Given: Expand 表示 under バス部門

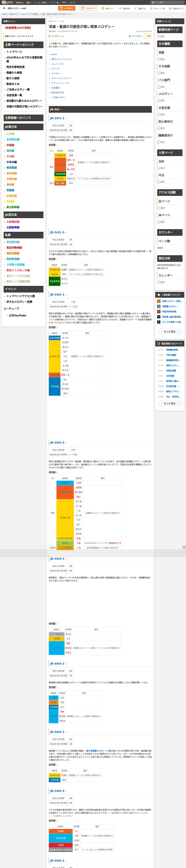Looking at the screenshot, I should pos(161,87).
